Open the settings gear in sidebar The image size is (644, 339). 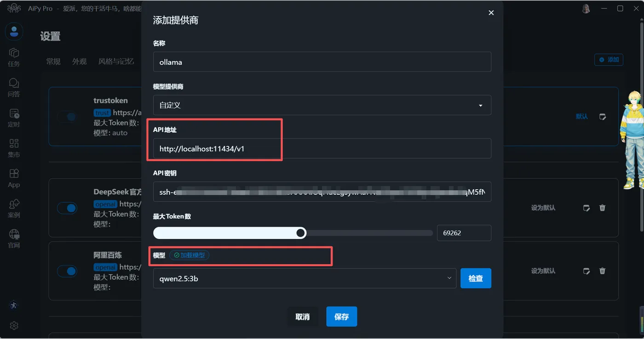click(14, 326)
